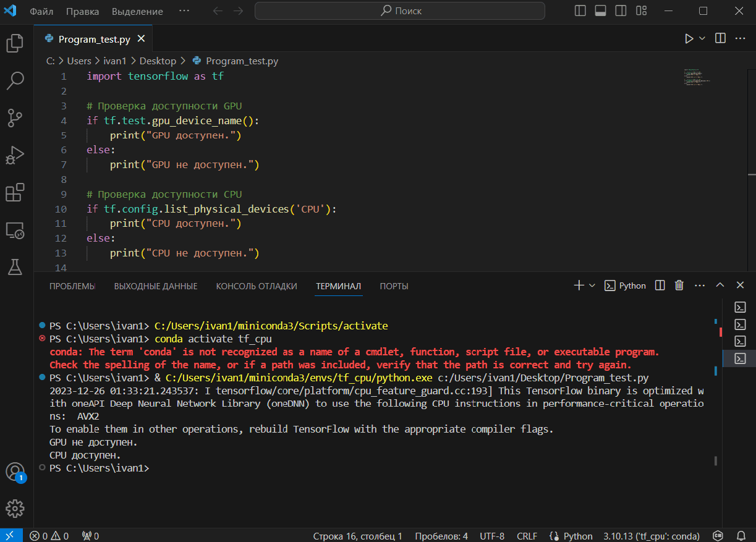Open Run and Debug view
This screenshot has width=756, height=542.
[15, 155]
